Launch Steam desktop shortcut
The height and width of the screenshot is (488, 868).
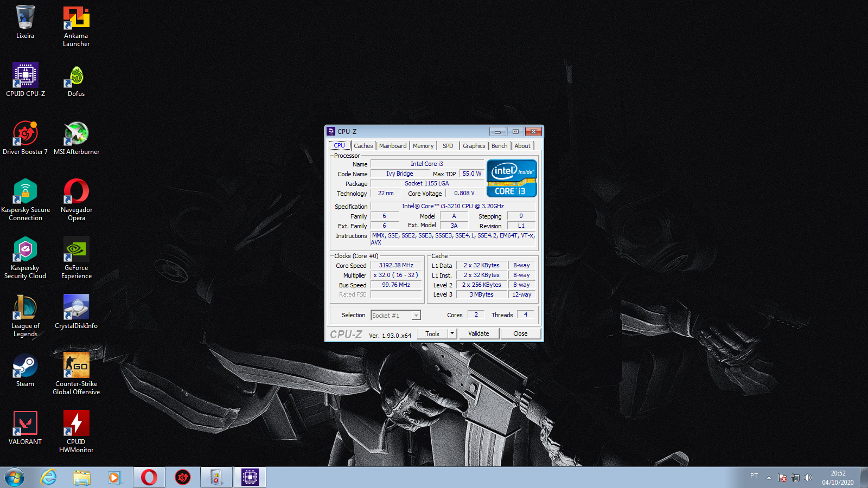[x=25, y=369]
